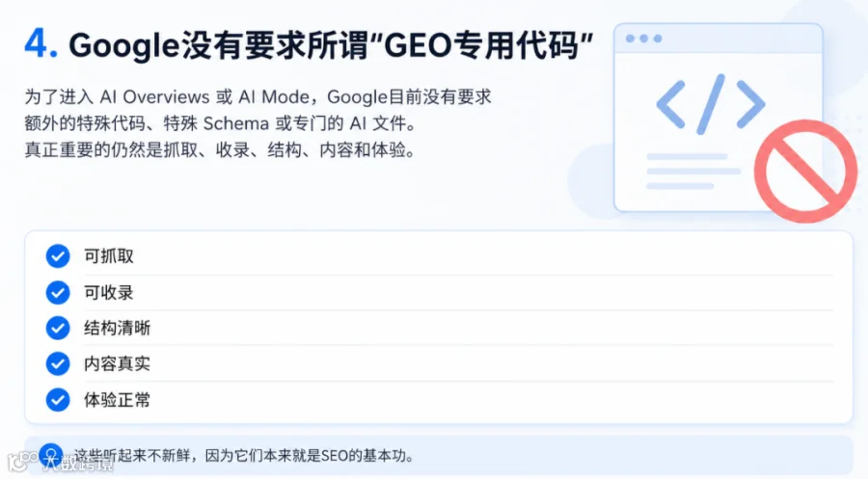Click the red prohibition sign icon
This screenshot has width=868, height=479.
point(805,171)
